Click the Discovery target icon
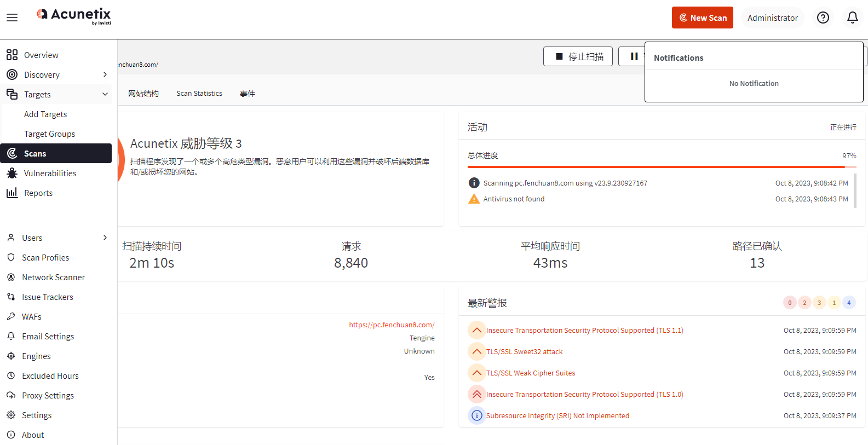The image size is (868, 445). (12, 74)
